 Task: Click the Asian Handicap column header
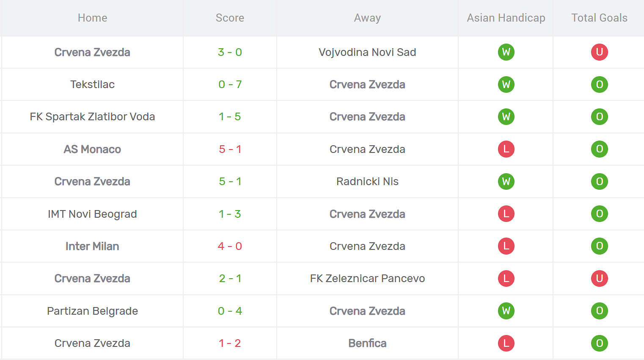506,18
